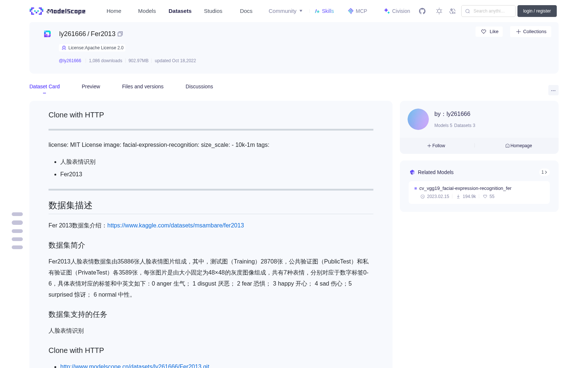The height and width of the screenshot is (368, 588).
Task: Copy the dataset name ly261666/Fer2013
Action: (120, 34)
